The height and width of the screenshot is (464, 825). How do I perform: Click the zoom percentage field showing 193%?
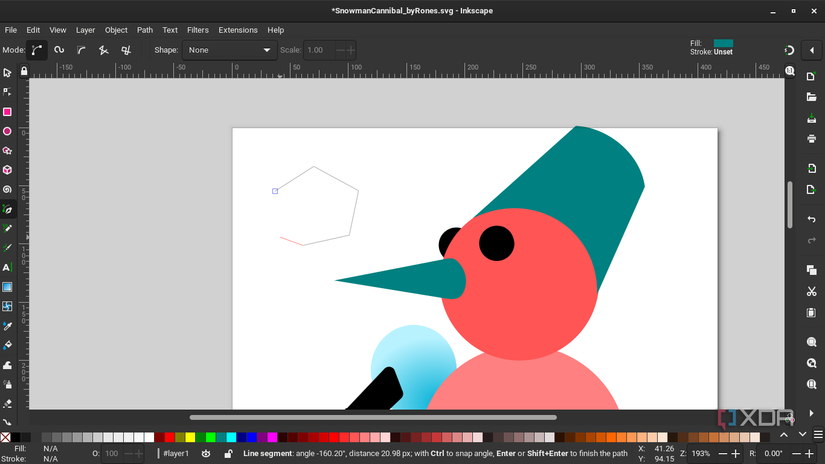(701, 453)
